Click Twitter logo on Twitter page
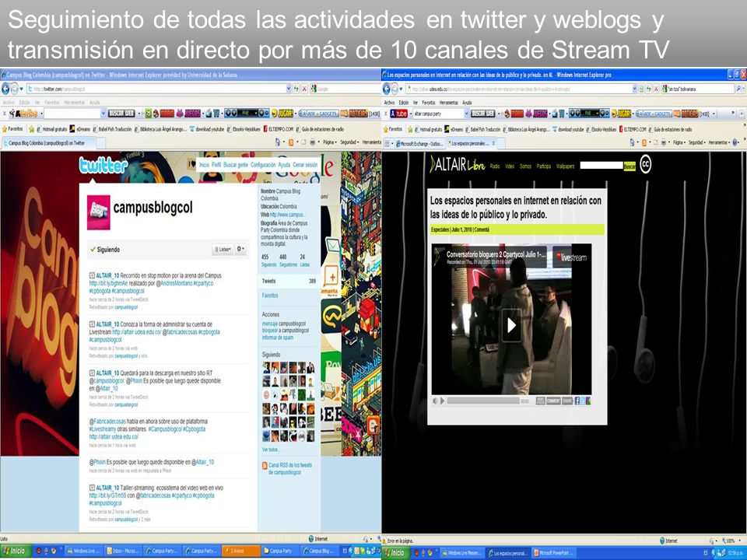Screen dimensions: 747x560 point(103,166)
